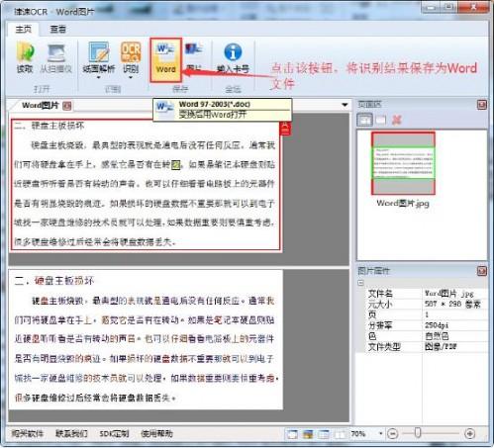Open the 使用帮助 link in status bar
This screenshot has width=494, height=448.
click(157, 433)
